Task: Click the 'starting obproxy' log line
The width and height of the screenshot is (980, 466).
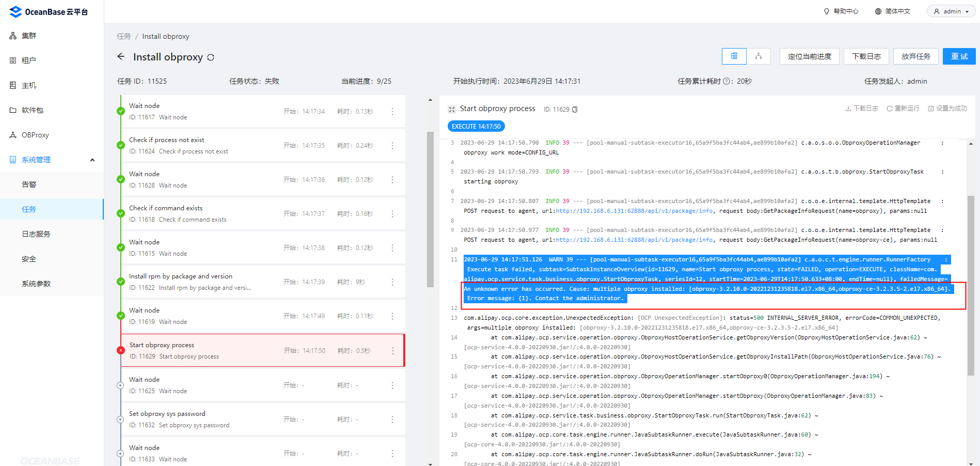Action: coord(491,181)
